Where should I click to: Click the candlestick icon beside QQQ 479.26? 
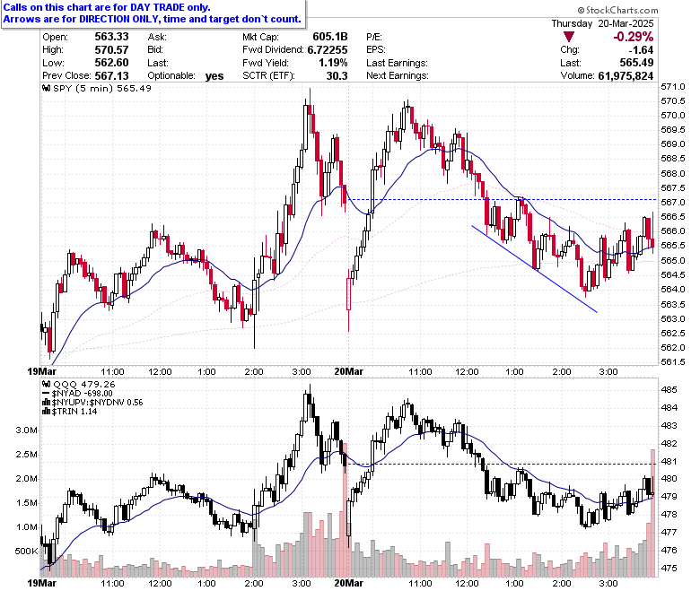(x=46, y=384)
